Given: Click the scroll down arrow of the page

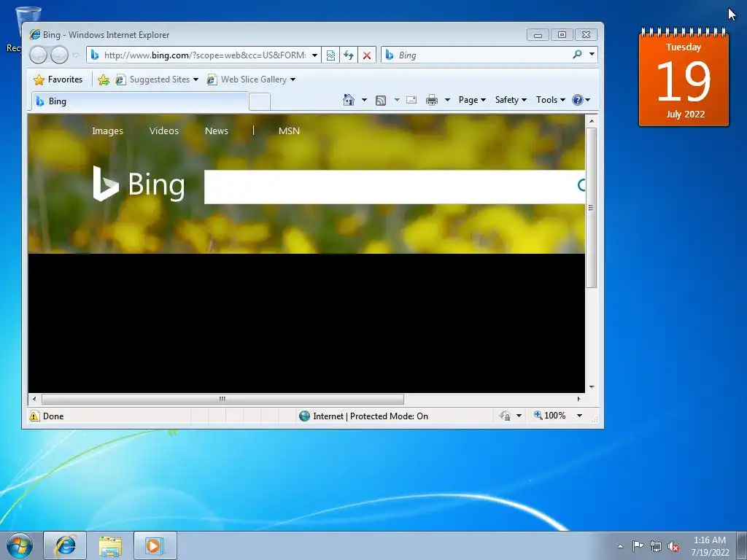Looking at the screenshot, I should (x=591, y=387).
